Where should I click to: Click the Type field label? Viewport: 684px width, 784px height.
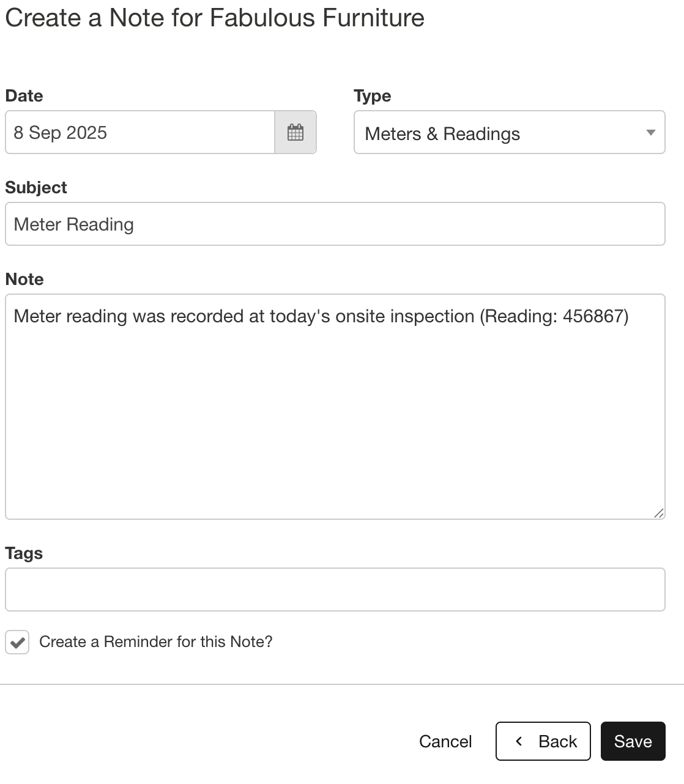372,96
